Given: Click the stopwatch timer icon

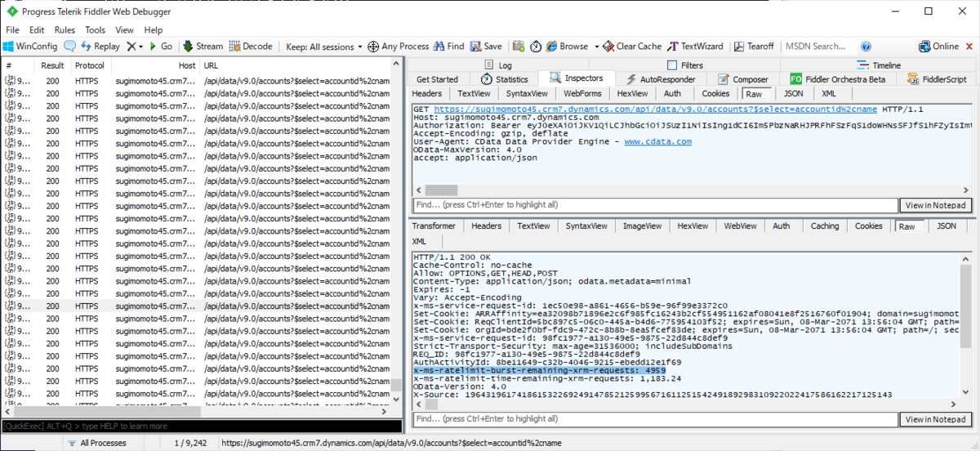Looking at the screenshot, I should 536,47.
